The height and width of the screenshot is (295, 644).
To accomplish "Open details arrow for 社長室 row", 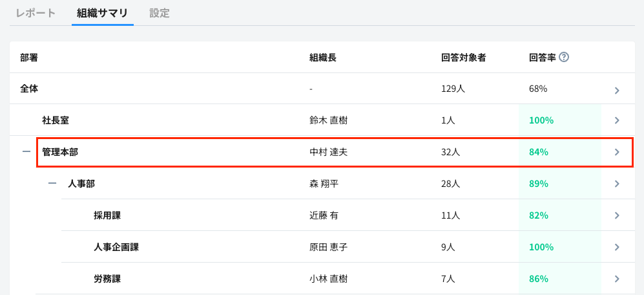I will [x=617, y=120].
